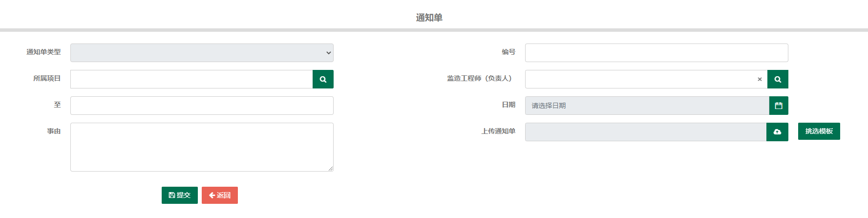868x218 pixels.
Task: Focus the 监造工程师（负责人）input field
Action: click(639, 79)
